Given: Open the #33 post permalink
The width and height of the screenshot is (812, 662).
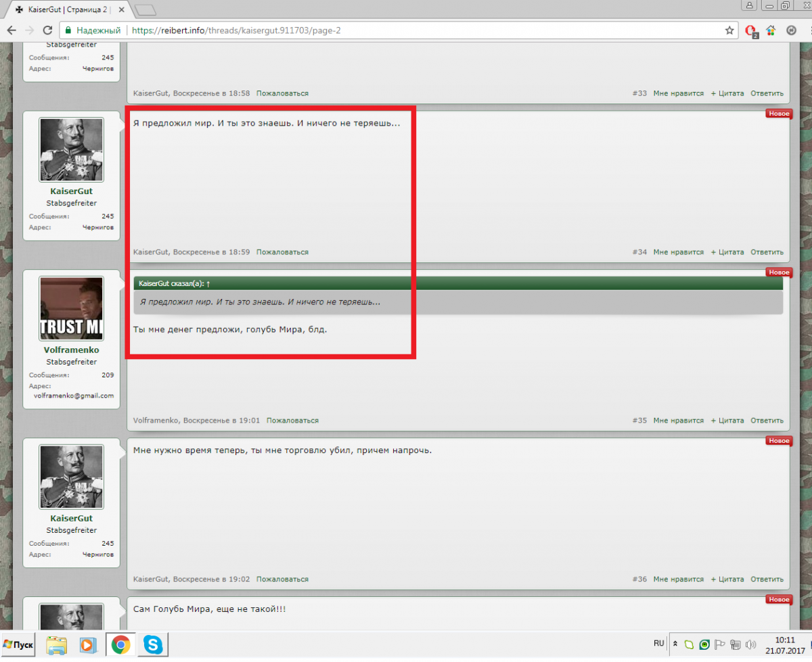Looking at the screenshot, I should tap(639, 93).
